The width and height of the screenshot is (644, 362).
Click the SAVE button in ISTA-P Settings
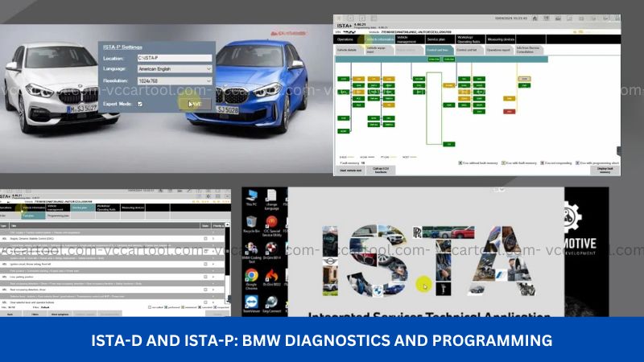196,104
